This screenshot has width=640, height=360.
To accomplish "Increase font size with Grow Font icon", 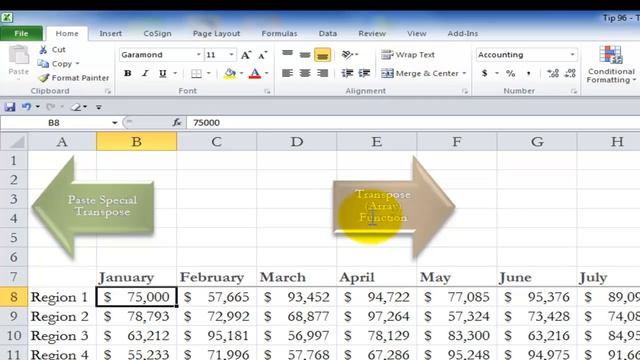I will coord(246,55).
